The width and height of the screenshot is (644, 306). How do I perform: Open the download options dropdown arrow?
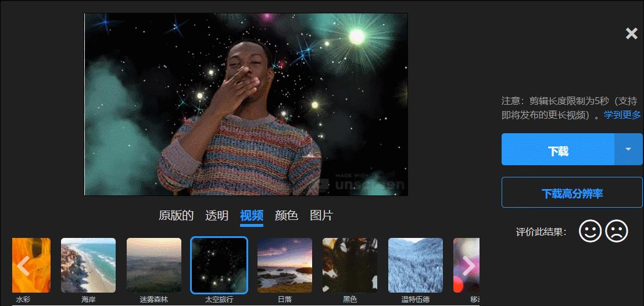[628, 150]
